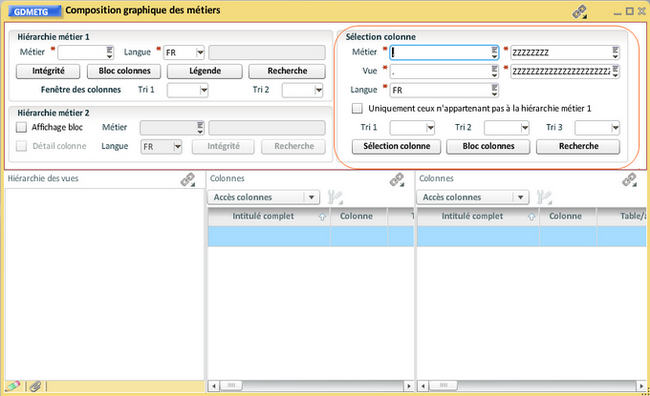Click the GDMETG function code label

point(34,12)
